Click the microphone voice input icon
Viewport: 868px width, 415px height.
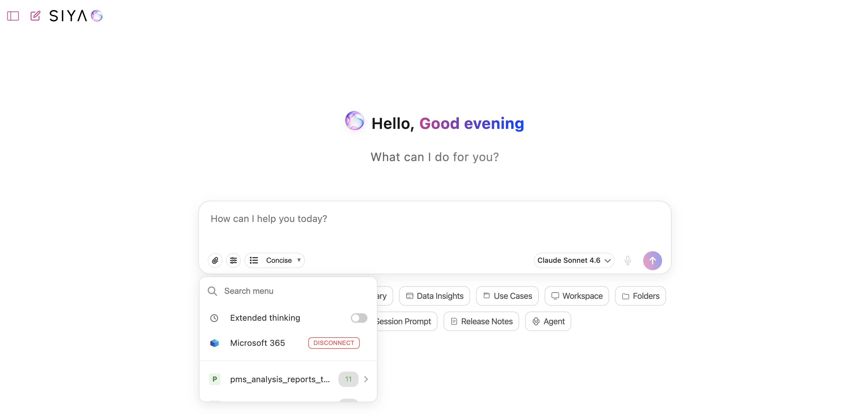[627, 260]
